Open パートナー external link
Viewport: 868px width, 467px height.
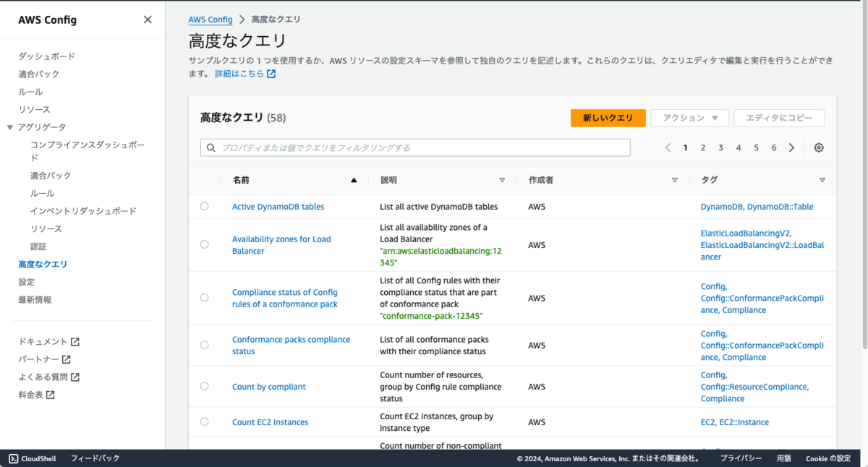click(x=44, y=359)
